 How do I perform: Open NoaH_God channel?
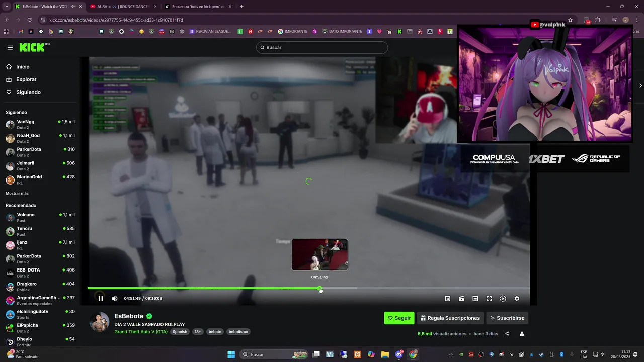pos(40,138)
